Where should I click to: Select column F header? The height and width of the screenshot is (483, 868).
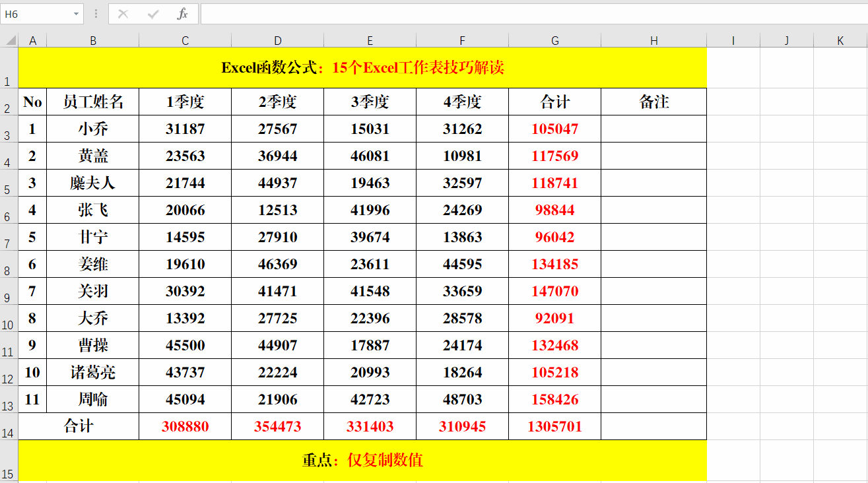coord(463,41)
